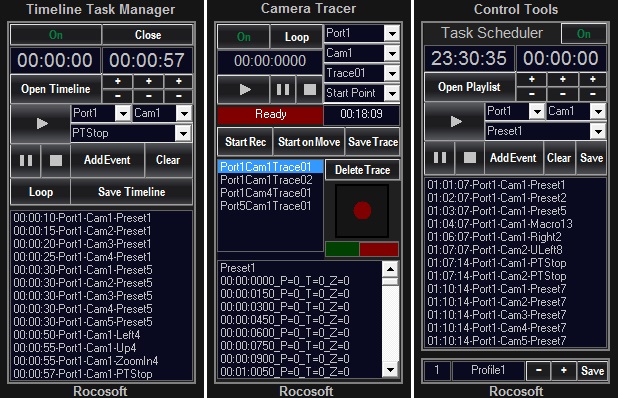Image resolution: width=618 pixels, height=398 pixels.
Task: Toggle Loop in Timeline Task Manager
Action: 41,192
